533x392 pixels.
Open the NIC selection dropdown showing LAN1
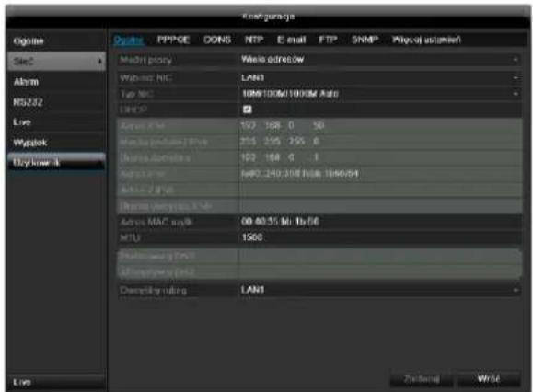(380, 78)
